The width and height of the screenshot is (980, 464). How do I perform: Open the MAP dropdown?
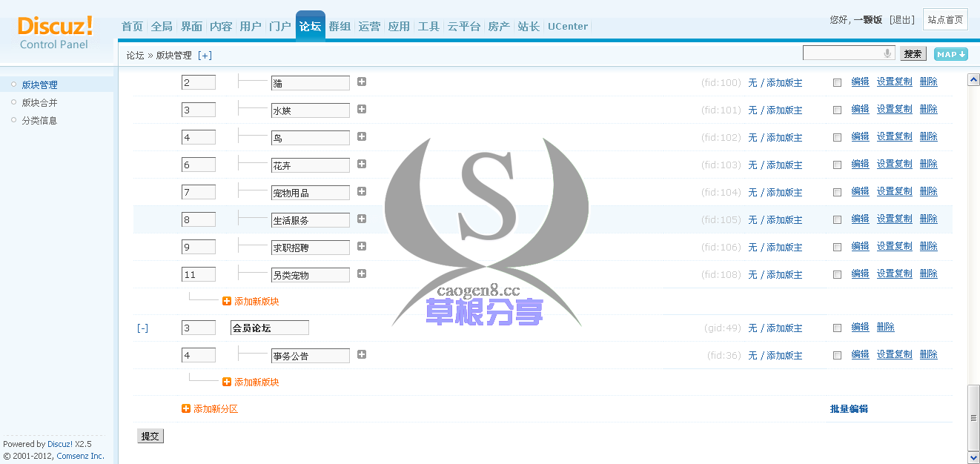(950, 53)
